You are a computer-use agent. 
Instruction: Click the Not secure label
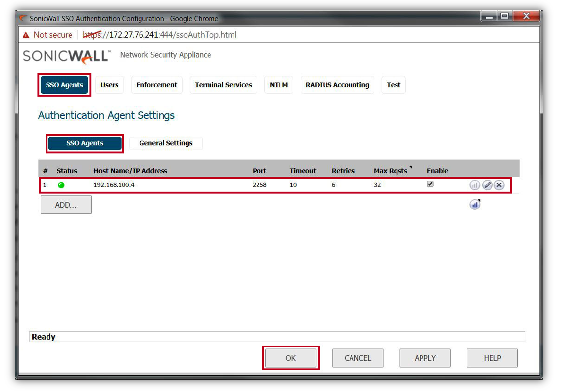53,35
